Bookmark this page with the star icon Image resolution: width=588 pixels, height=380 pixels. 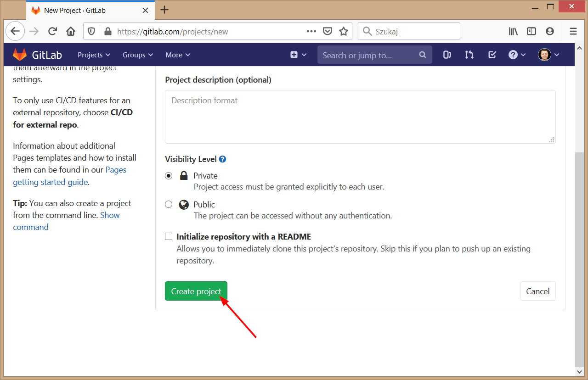tap(344, 31)
